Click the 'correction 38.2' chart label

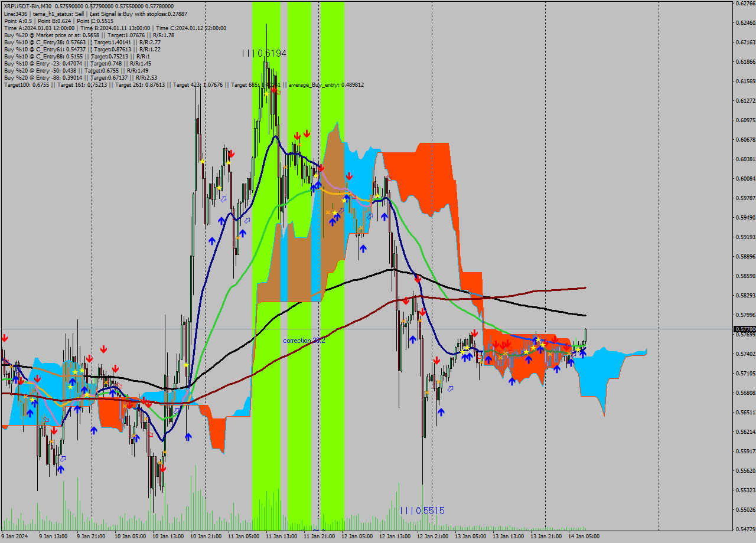(x=304, y=341)
